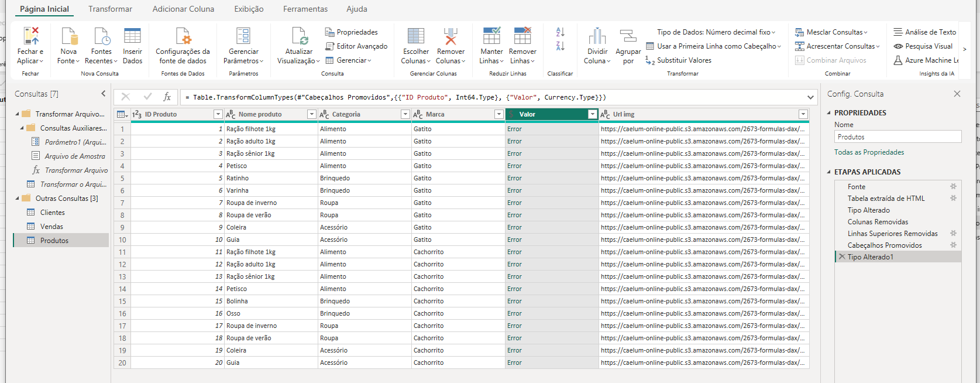Open Análise de Texto
The width and height of the screenshot is (980, 383).
[x=924, y=32]
